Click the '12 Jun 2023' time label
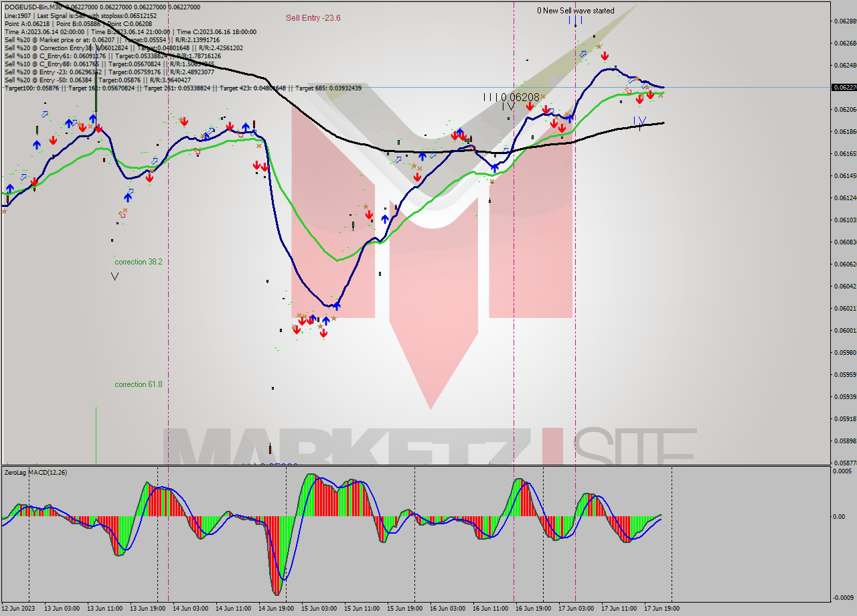The height and width of the screenshot is (616, 857). coord(19,609)
